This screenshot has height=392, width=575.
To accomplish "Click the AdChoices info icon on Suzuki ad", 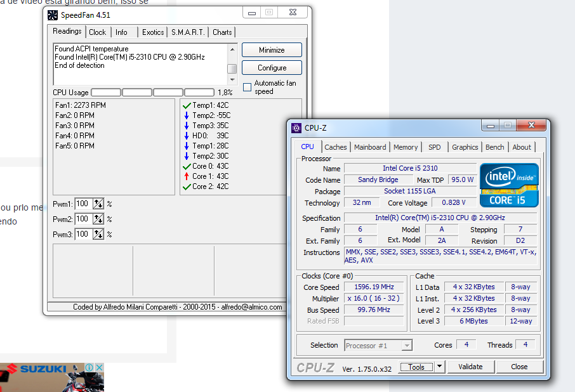I will [89, 367].
